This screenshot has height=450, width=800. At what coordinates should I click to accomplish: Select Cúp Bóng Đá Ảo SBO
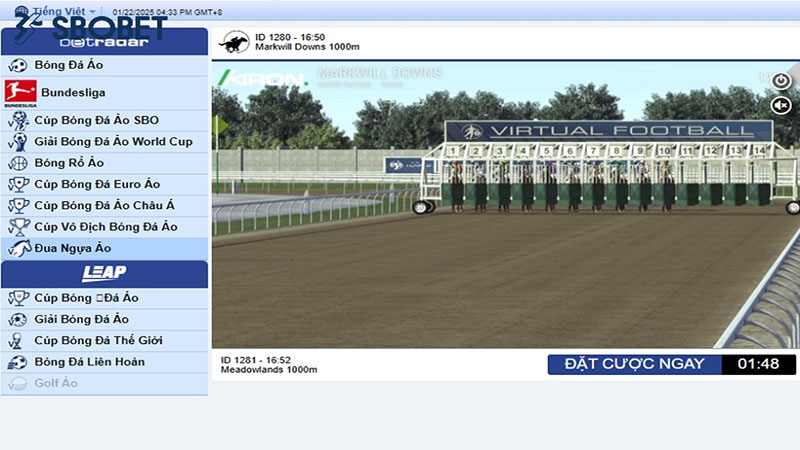click(105, 120)
